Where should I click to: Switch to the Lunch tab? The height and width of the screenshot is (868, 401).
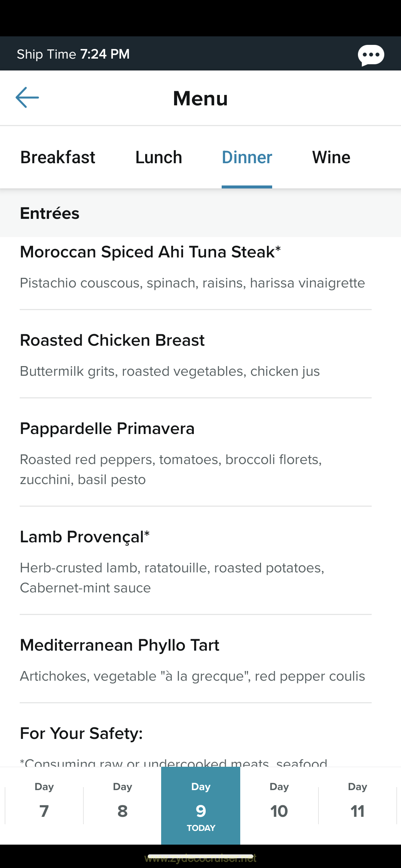pos(159,157)
